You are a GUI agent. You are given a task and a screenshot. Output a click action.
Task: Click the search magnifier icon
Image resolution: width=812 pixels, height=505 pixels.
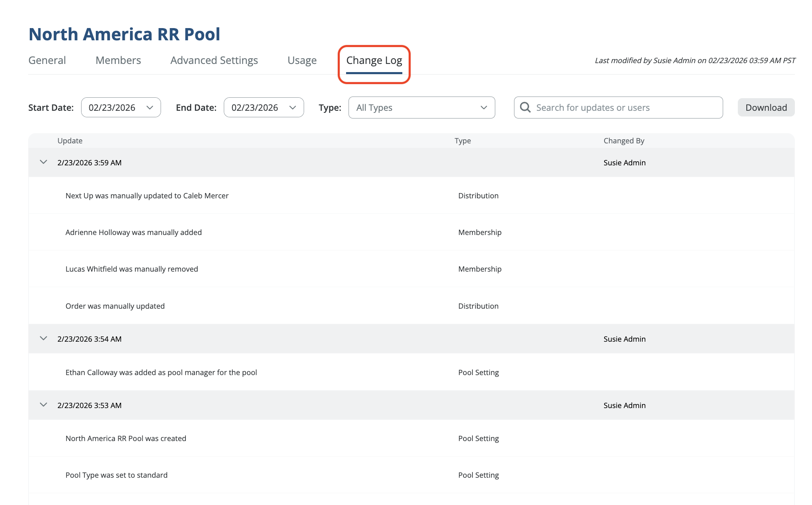(525, 108)
